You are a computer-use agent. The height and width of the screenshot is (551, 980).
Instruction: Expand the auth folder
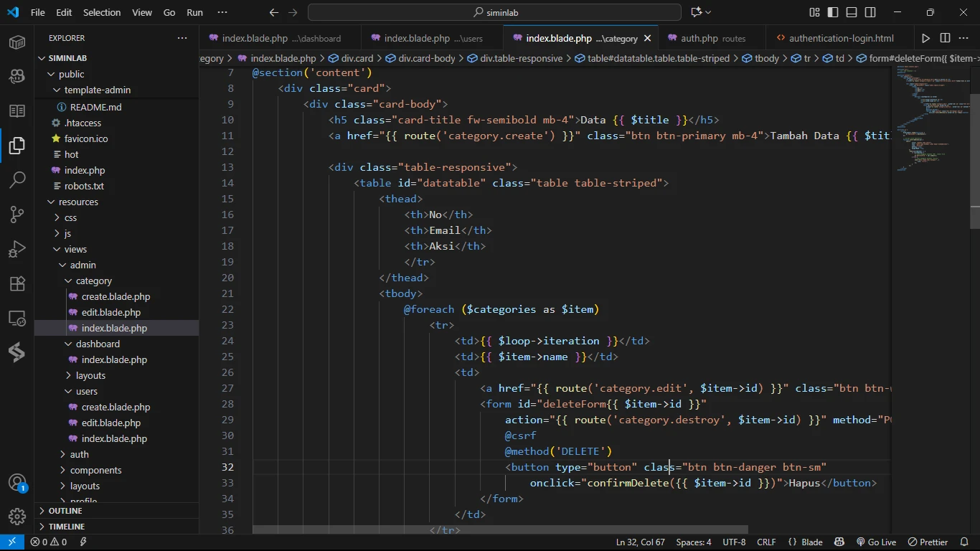[79, 454]
